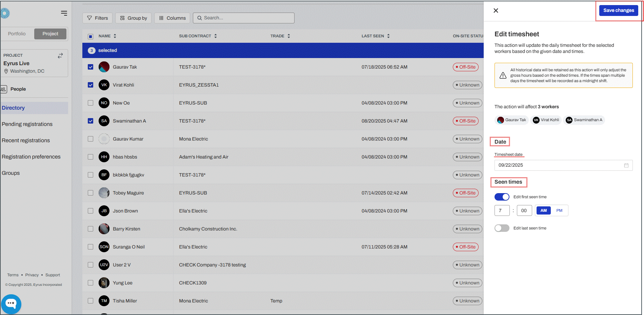The image size is (644, 315).
Task: Open the Directory menu item
Action: point(34,108)
